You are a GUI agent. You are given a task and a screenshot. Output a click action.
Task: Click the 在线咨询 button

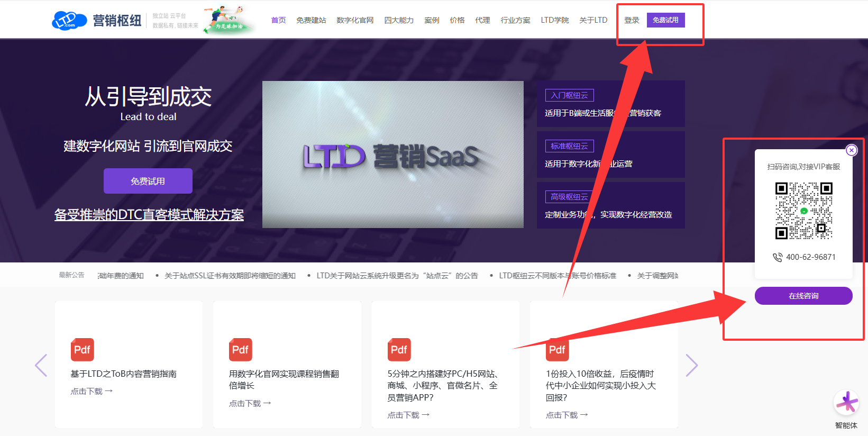pos(803,296)
